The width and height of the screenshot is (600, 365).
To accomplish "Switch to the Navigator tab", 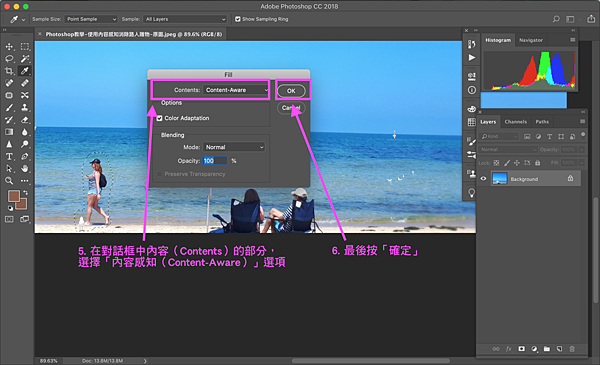I will click(531, 40).
